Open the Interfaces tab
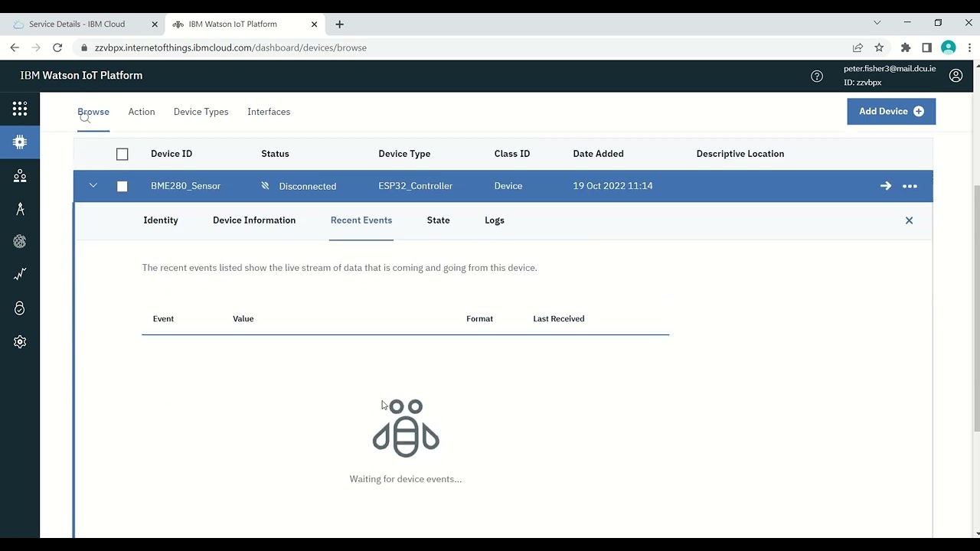The width and height of the screenshot is (980, 551). pos(269,112)
